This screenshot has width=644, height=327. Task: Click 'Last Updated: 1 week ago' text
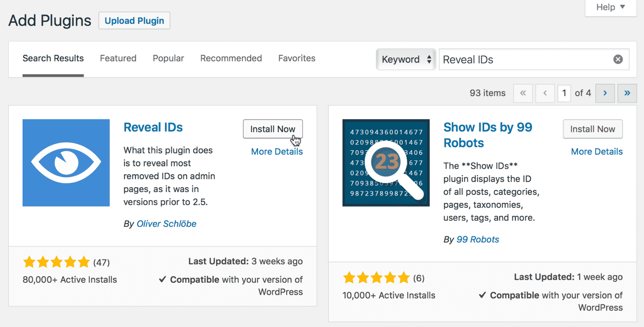568,277
